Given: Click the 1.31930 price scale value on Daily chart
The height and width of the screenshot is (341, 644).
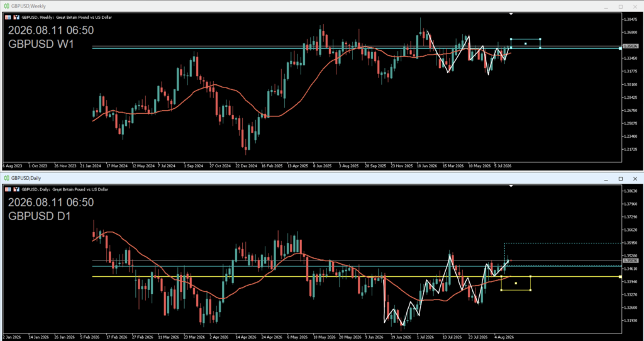Looking at the screenshot, I should coord(631,320).
